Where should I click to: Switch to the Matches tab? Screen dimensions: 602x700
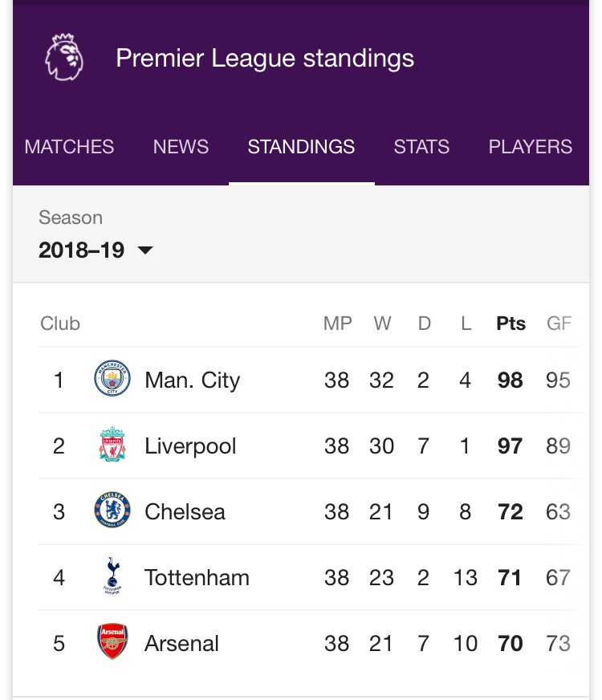point(69,147)
